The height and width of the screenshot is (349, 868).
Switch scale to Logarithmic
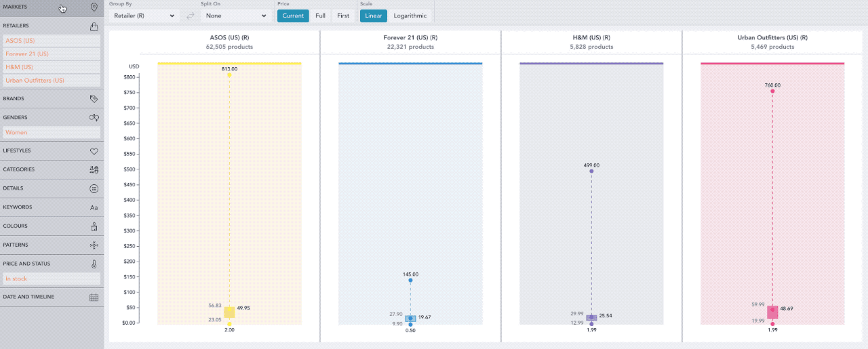pos(410,16)
